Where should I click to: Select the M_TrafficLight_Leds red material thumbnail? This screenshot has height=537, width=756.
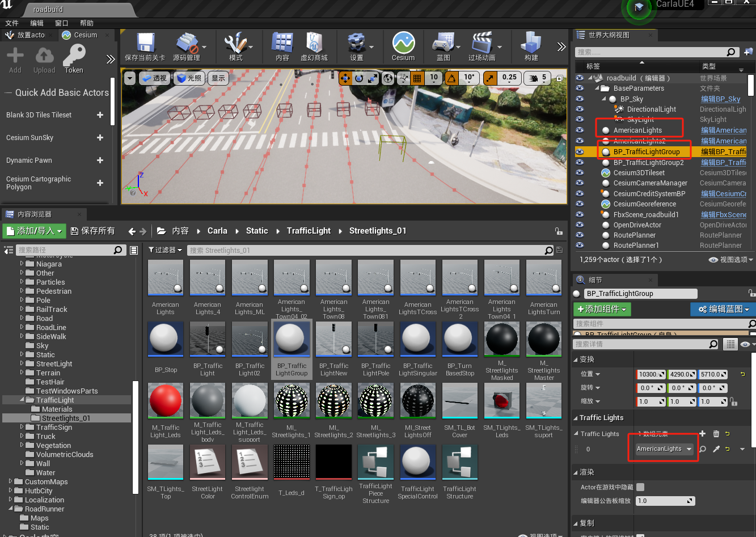(x=166, y=401)
